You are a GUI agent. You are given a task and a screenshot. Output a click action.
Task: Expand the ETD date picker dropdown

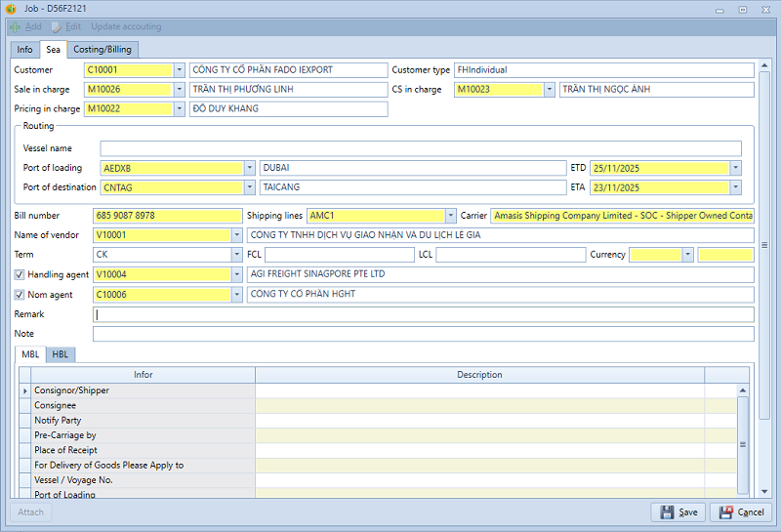[735, 168]
